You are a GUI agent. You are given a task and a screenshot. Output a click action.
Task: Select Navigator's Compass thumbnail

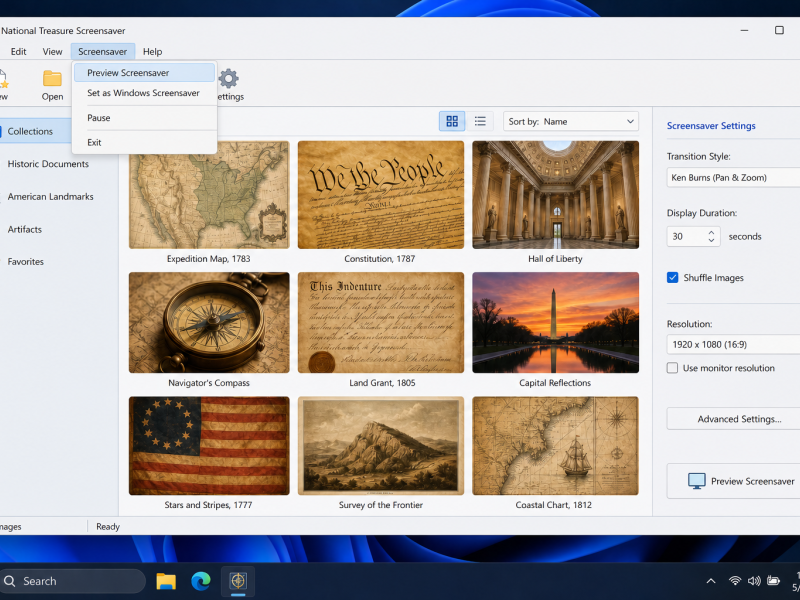coord(209,322)
